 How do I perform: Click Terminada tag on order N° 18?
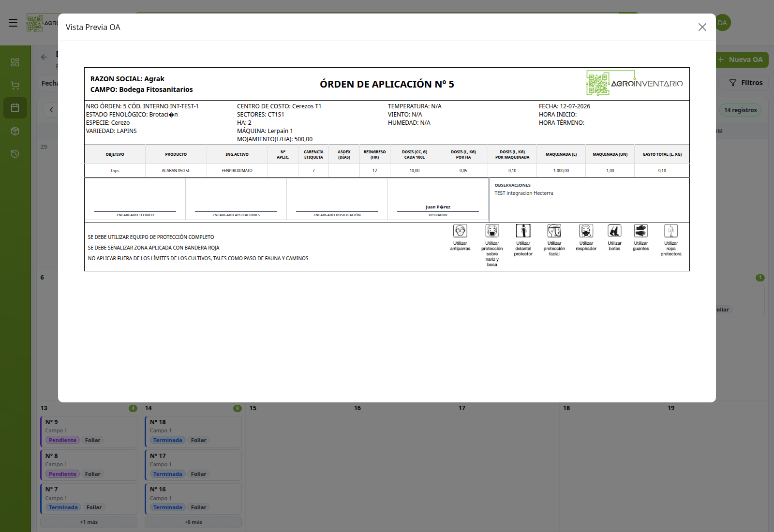[x=167, y=440]
